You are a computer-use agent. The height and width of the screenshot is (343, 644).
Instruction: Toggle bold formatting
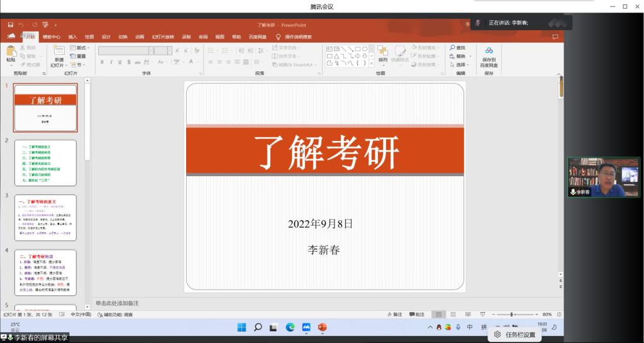pos(102,62)
